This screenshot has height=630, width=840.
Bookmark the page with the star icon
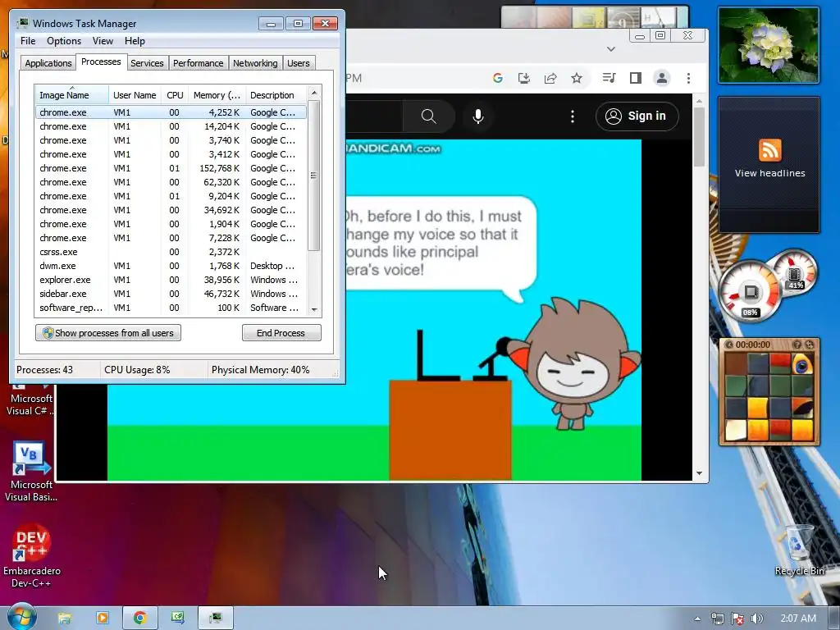[577, 78]
